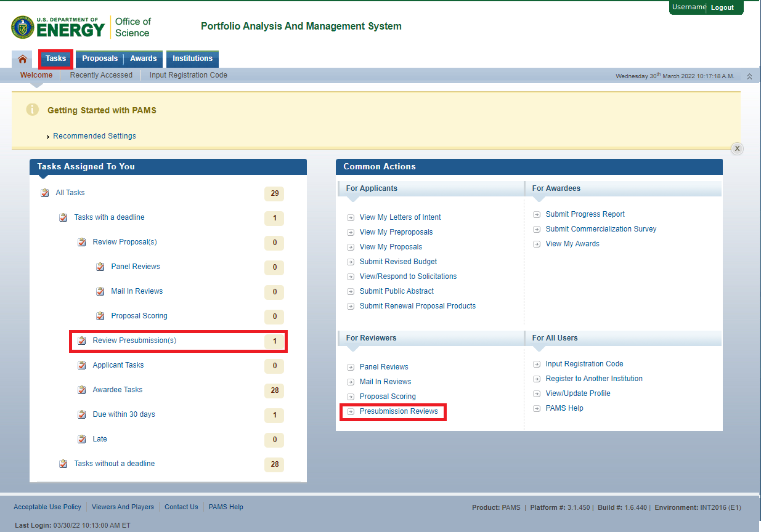This screenshot has height=532, width=761.
Task: Open Mail In Reviews under For Reviewers
Action: [x=385, y=382]
